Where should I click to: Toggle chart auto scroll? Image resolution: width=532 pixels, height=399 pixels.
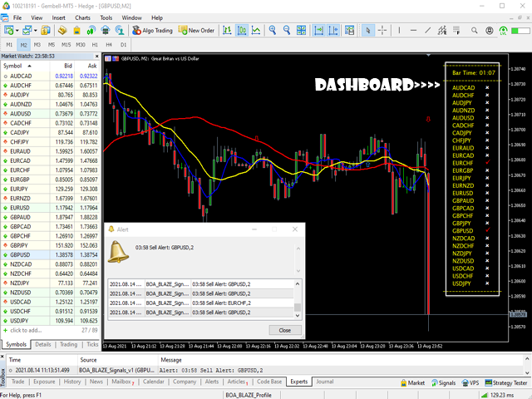pyautogui.click(x=318, y=31)
